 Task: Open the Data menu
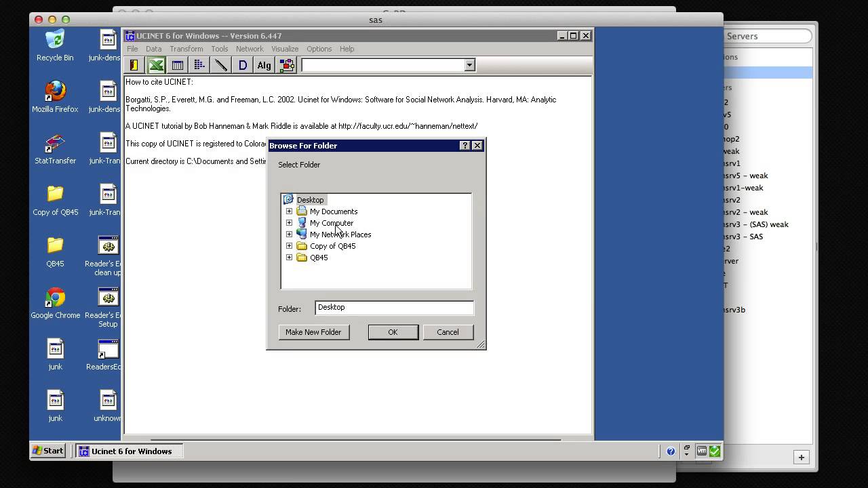tap(153, 49)
